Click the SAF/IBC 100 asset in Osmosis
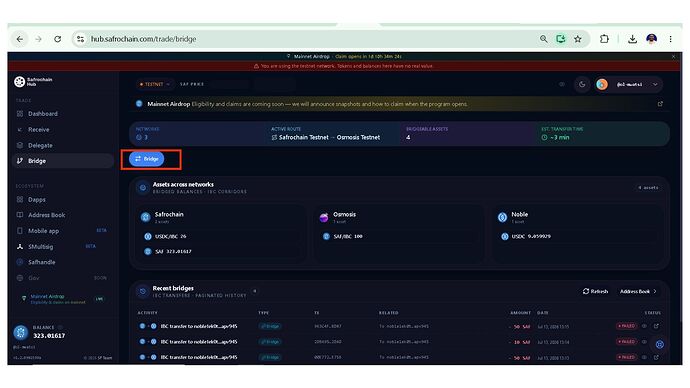690x388 pixels. point(400,236)
